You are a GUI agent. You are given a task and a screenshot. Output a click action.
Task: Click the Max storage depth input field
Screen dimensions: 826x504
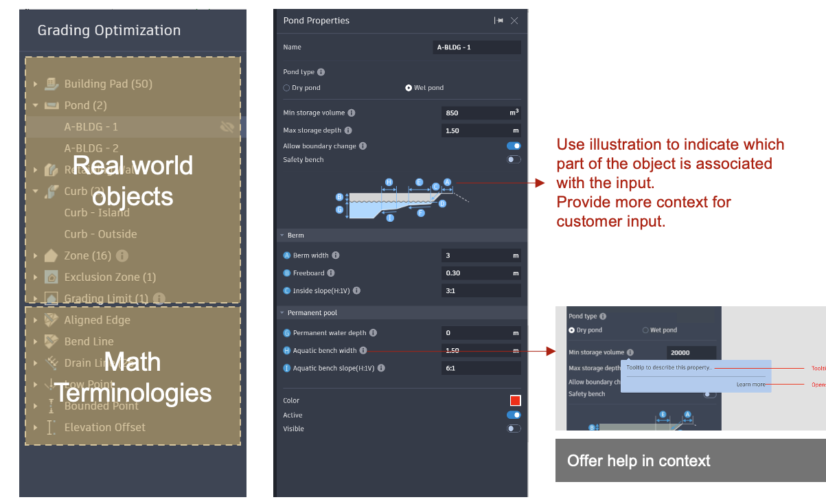click(481, 130)
